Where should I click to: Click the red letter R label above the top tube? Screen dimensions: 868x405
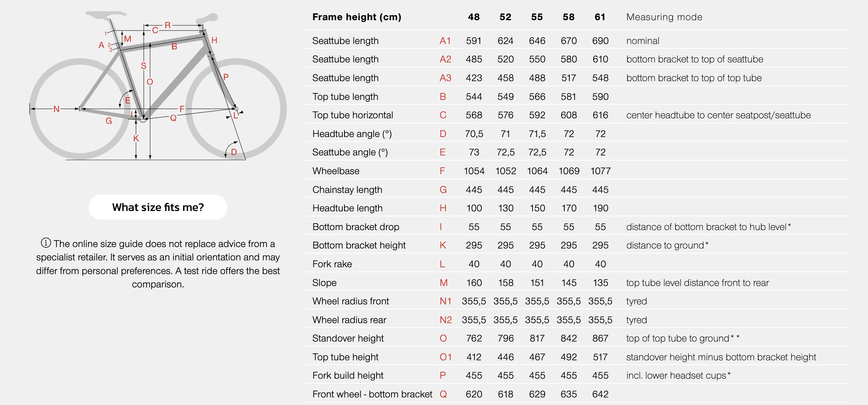[168, 25]
